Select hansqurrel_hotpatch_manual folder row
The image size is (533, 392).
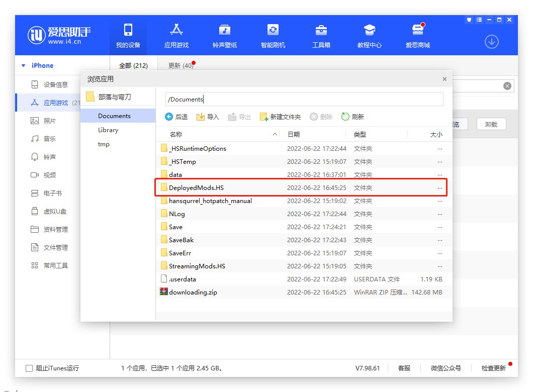304,201
